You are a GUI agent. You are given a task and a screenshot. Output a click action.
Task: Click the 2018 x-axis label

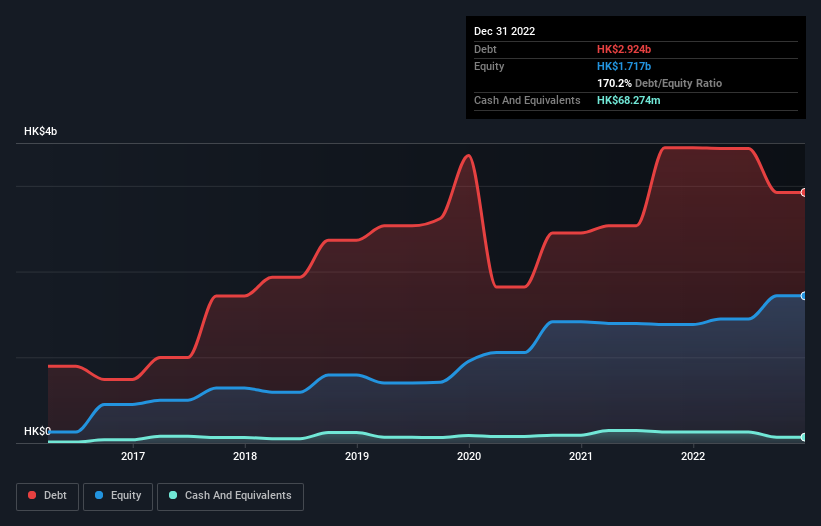[x=245, y=456]
